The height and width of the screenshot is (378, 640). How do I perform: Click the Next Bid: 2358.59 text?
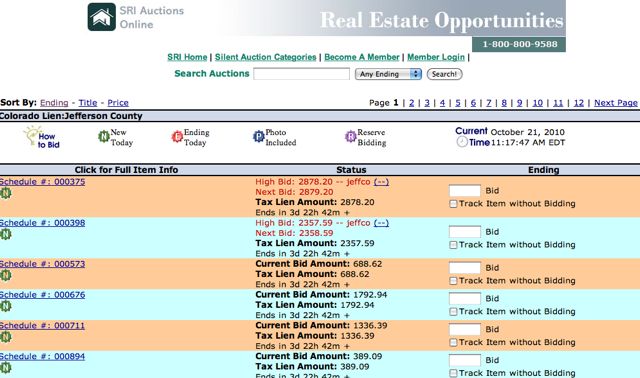click(294, 233)
